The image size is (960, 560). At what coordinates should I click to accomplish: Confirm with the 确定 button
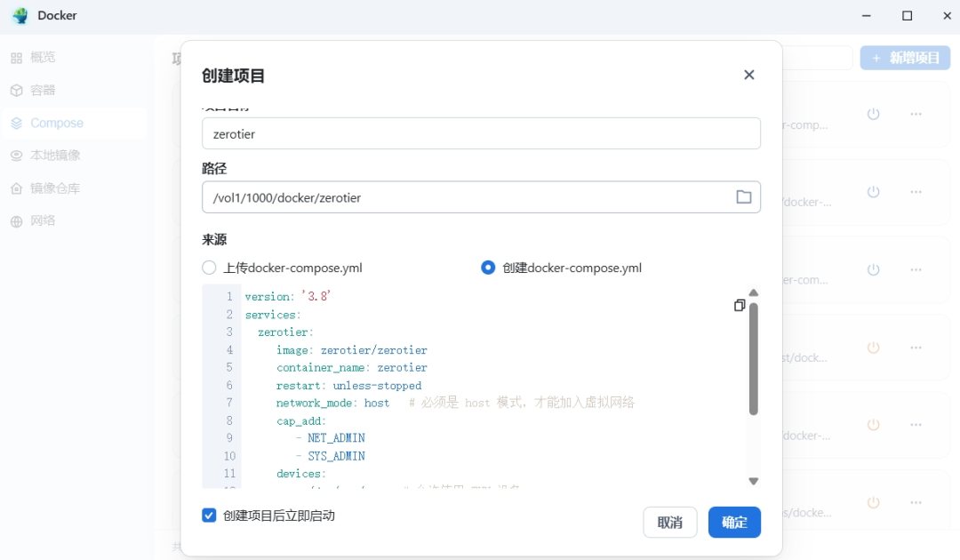click(x=733, y=523)
